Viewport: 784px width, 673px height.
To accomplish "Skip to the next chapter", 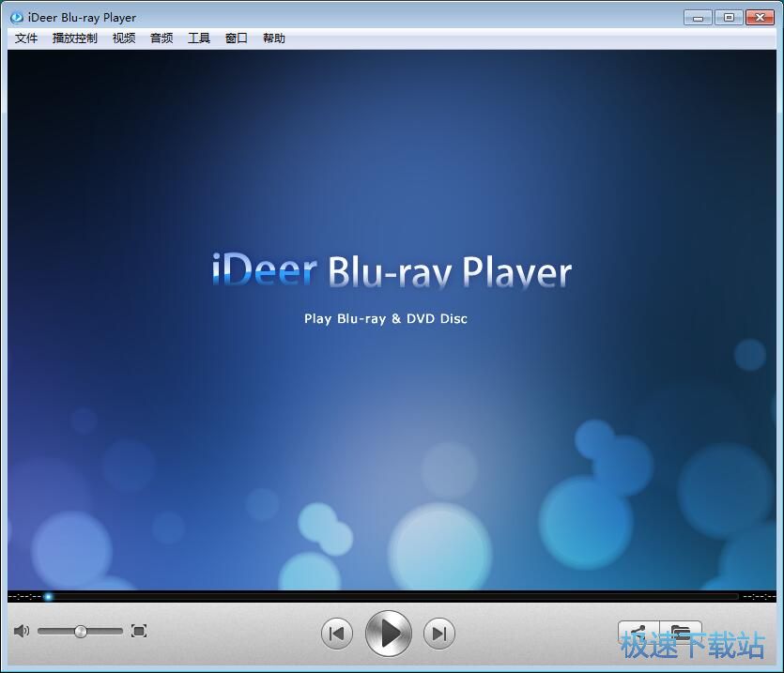I will [x=439, y=634].
